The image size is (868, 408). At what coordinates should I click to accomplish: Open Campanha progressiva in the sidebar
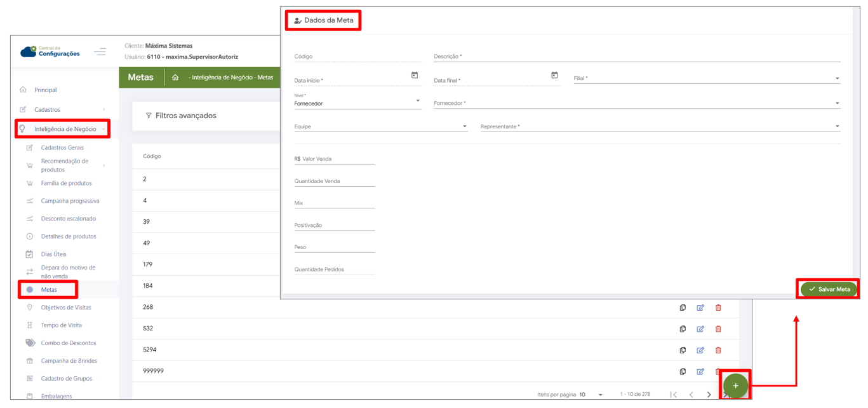70,201
